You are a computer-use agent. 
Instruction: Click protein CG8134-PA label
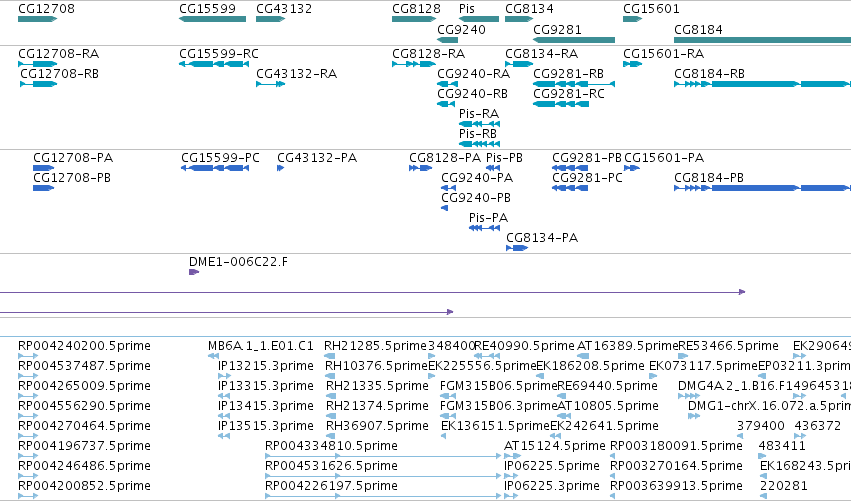pos(542,238)
